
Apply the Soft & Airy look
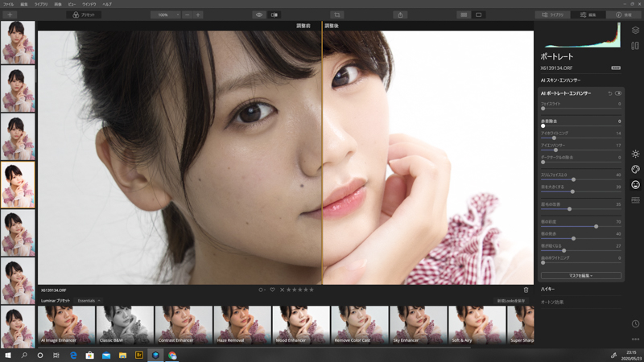[477, 325]
